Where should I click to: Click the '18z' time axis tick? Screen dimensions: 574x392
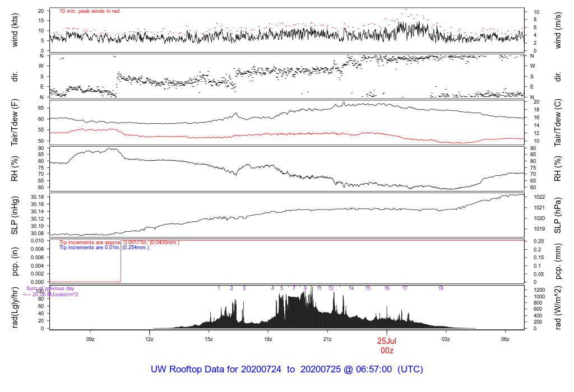[x=268, y=339]
